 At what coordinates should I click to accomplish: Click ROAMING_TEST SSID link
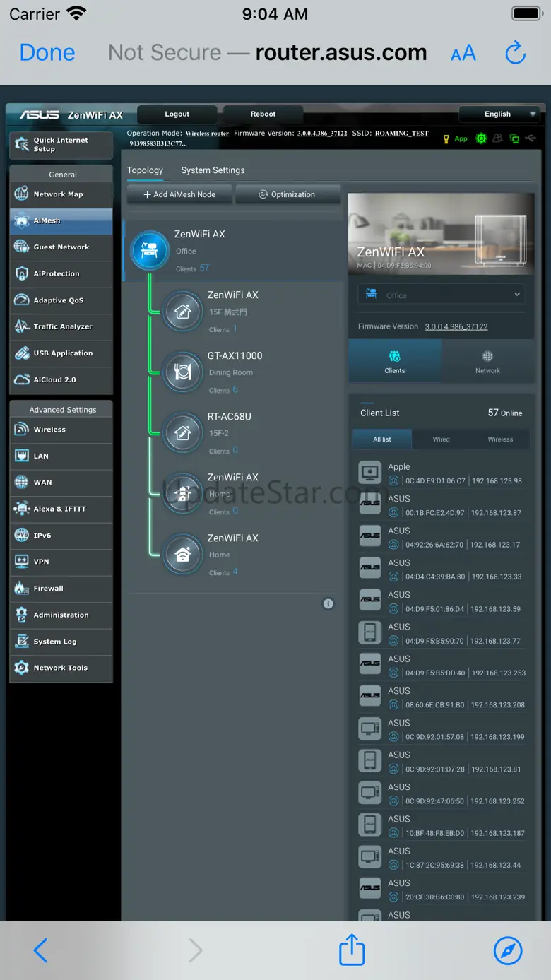[x=402, y=134]
